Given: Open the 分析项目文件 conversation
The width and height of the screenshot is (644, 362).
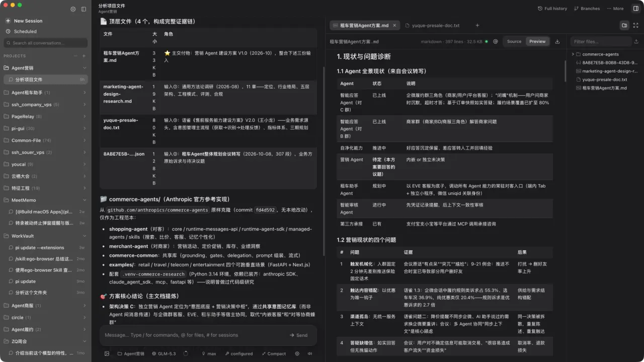Looking at the screenshot, I should click(46, 80).
